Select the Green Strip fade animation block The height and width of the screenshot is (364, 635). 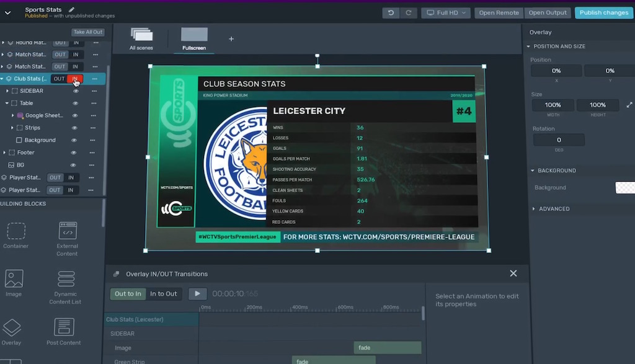(x=334, y=360)
